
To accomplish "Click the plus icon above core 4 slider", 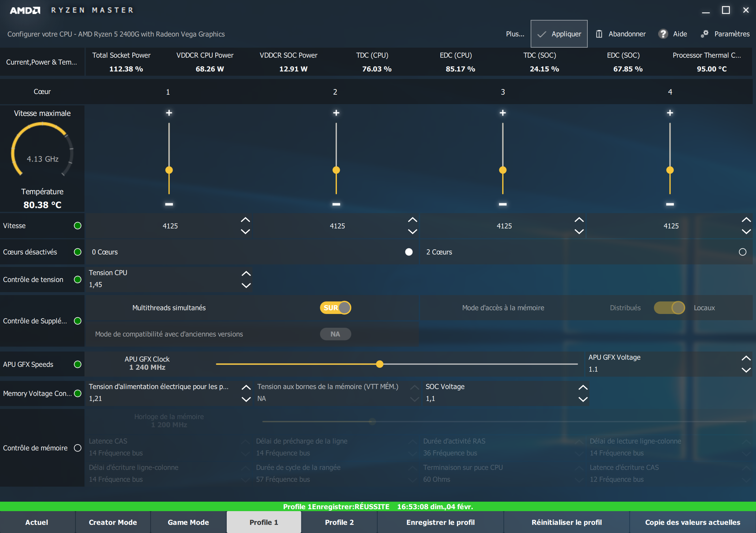I will coord(670,113).
